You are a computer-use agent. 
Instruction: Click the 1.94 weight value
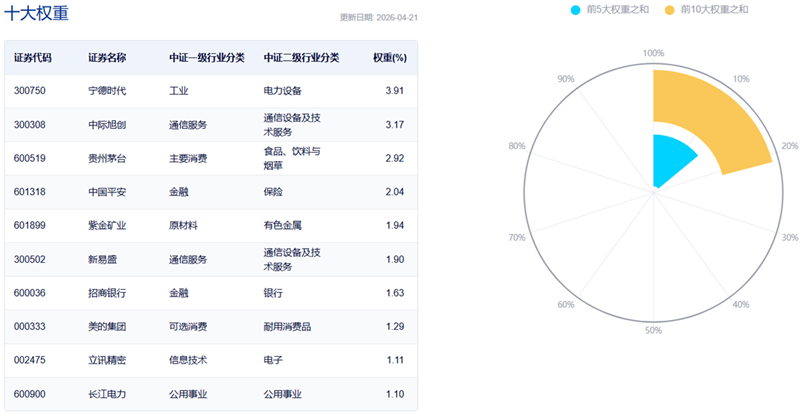click(395, 225)
